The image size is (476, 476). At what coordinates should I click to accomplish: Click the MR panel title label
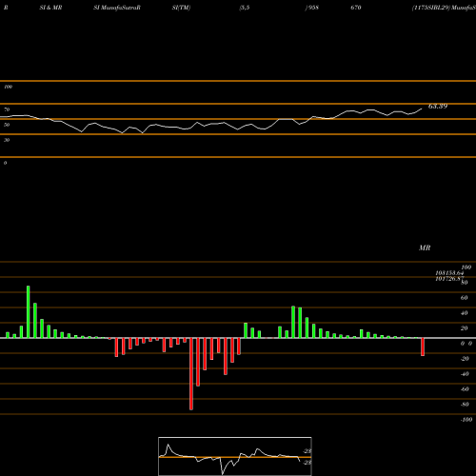coord(425,248)
